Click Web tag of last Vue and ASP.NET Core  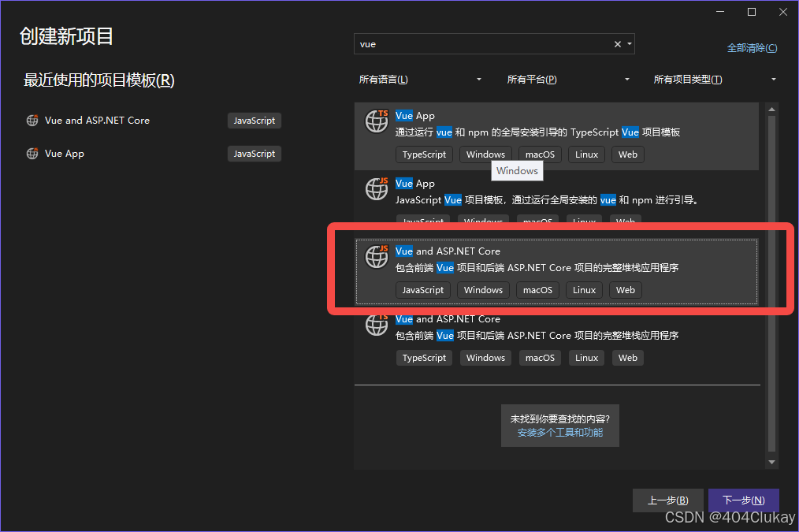(628, 358)
